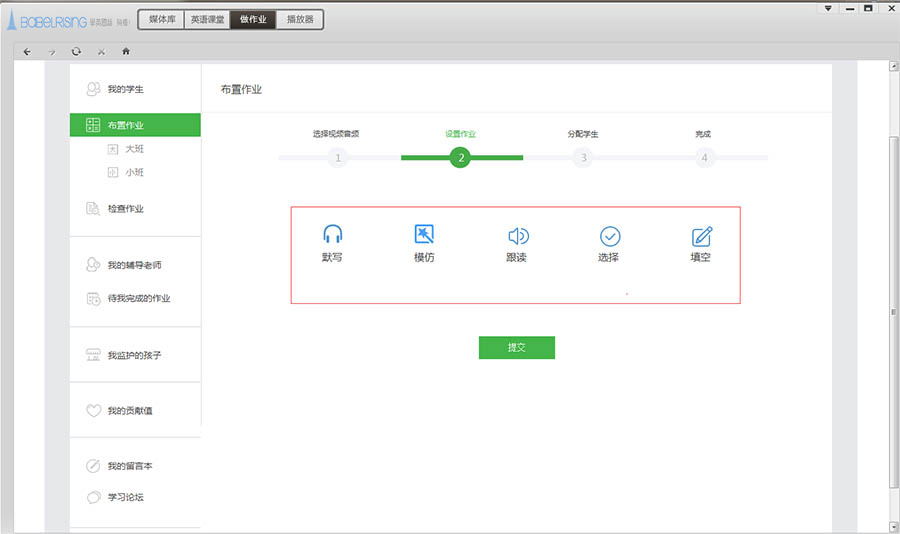Open 我监护的孩子 sidebar item

pyautogui.click(x=135, y=355)
